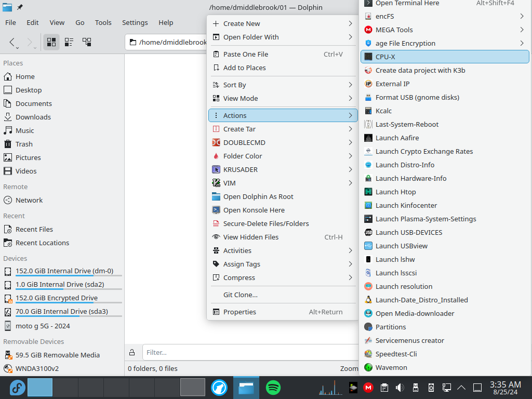Click the Launch USBview icon
The height and width of the screenshot is (399, 532).
(x=368, y=246)
